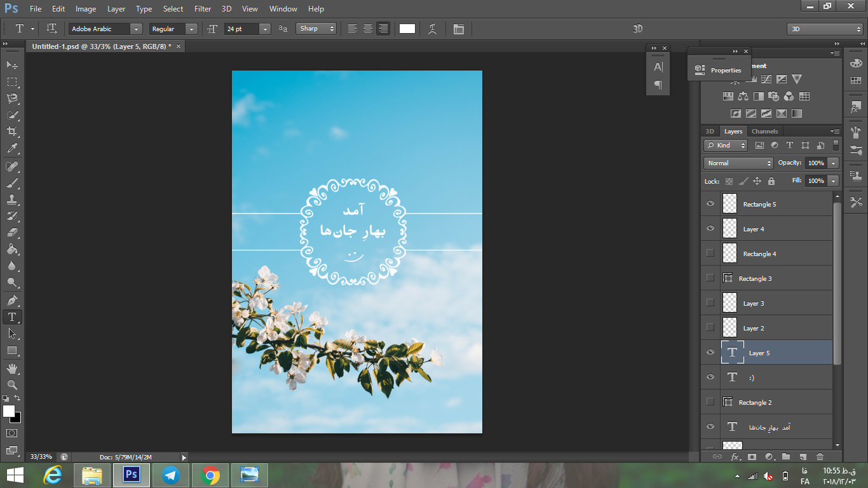Viewport: 868px width, 488px height.
Task: Open Telegram from the taskbar
Action: (x=171, y=475)
